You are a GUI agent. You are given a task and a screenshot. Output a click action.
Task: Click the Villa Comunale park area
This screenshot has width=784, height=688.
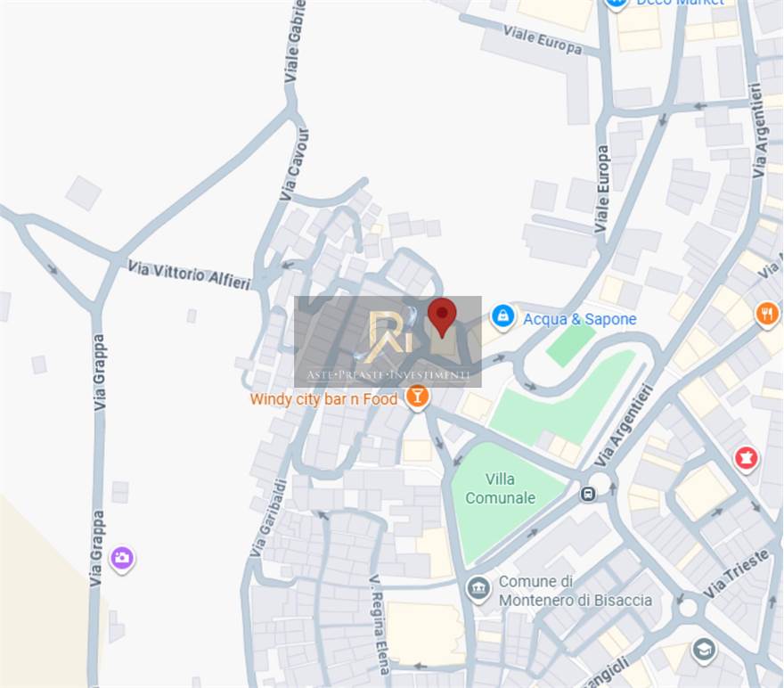click(x=500, y=488)
